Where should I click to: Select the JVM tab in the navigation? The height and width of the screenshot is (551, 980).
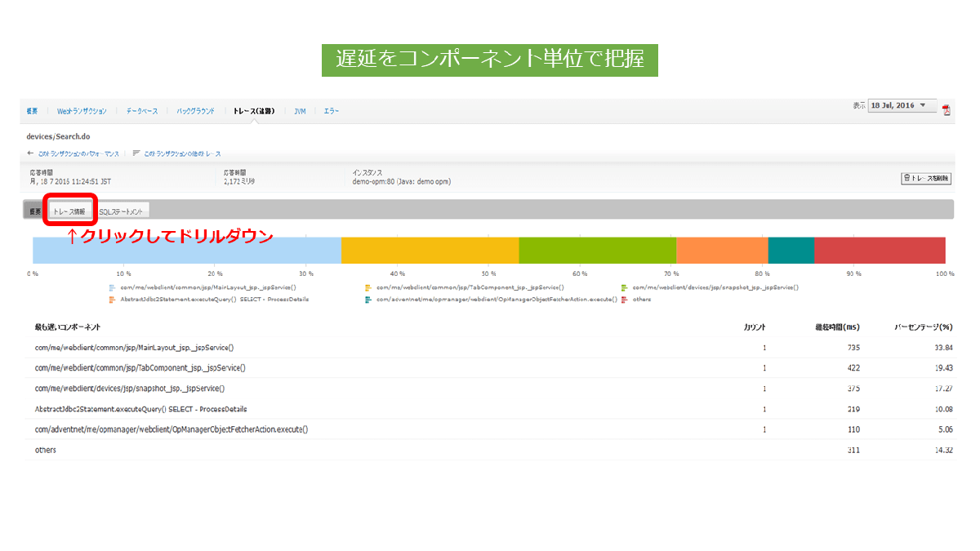click(300, 110)
